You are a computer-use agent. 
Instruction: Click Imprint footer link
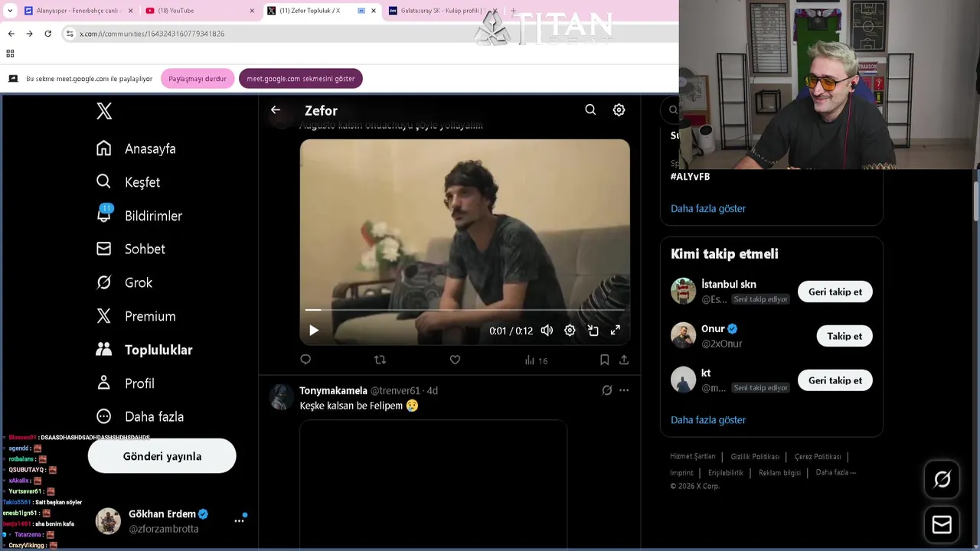[681, 473]
